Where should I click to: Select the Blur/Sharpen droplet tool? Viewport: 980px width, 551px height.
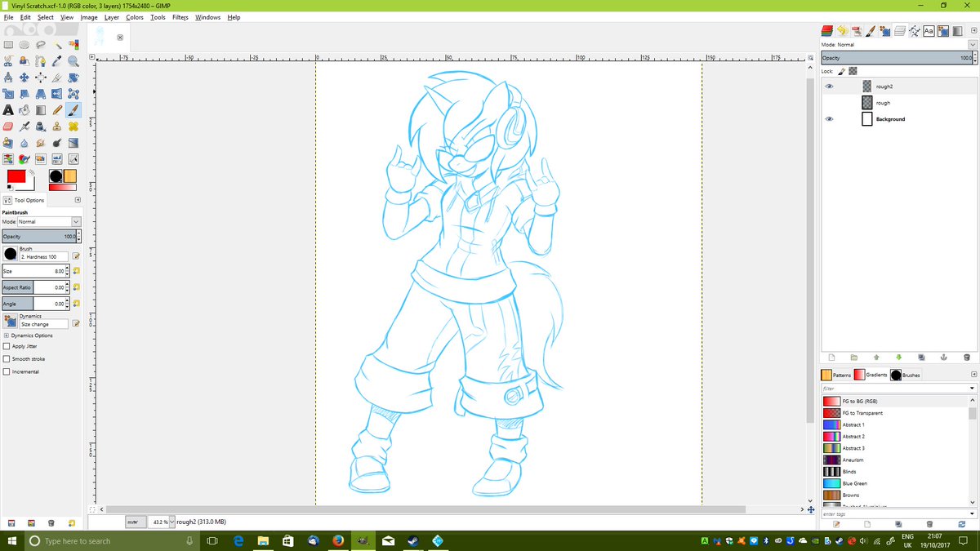24,143
